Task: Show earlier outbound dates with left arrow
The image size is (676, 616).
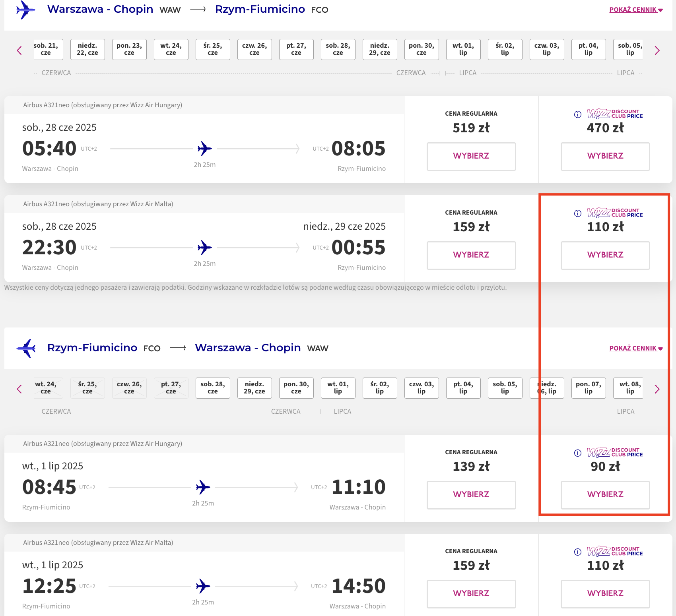Action: [19, 50]
